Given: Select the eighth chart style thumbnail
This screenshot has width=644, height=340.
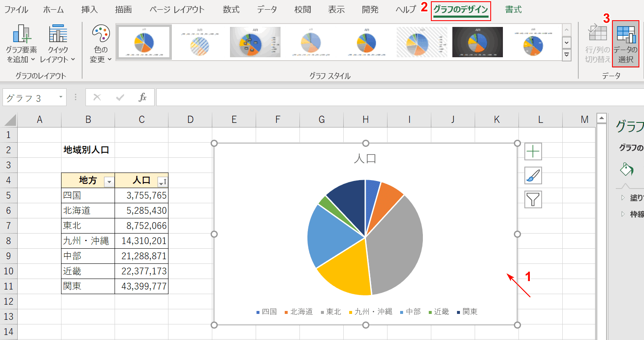Looking at the screenshot, I should [533, 42].
